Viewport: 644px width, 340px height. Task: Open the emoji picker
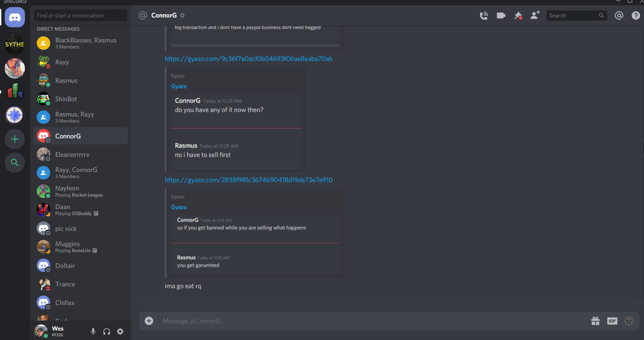pyautogui.click(x=629, y=321)
